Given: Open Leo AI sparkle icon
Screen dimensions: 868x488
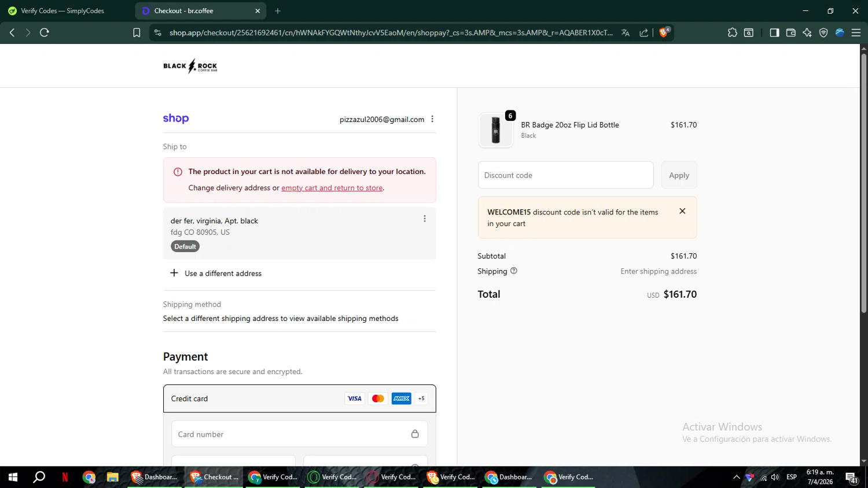Looking at the screenshot, I should click(x=807, y=33).
